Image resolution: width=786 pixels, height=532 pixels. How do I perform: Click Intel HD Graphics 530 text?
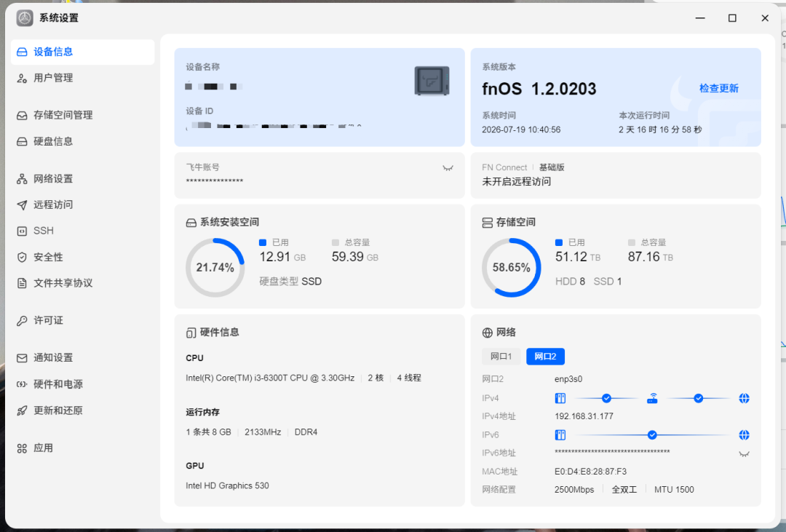[x=227, y=486]
